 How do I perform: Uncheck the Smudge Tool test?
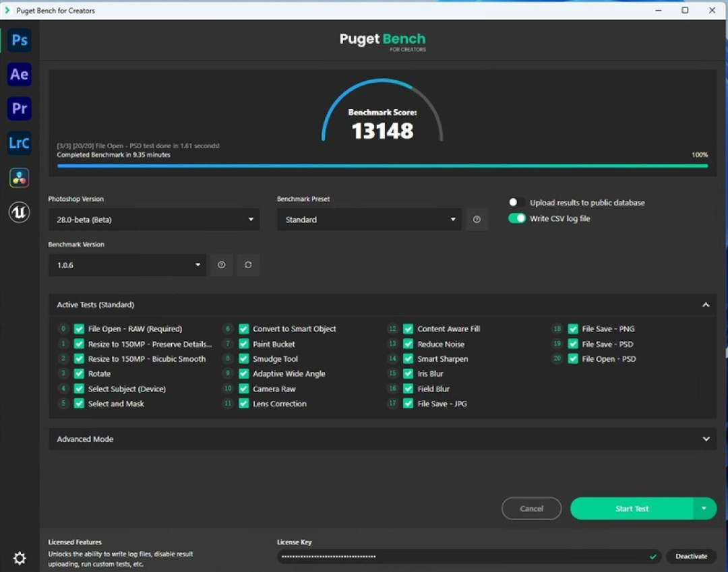244,359
